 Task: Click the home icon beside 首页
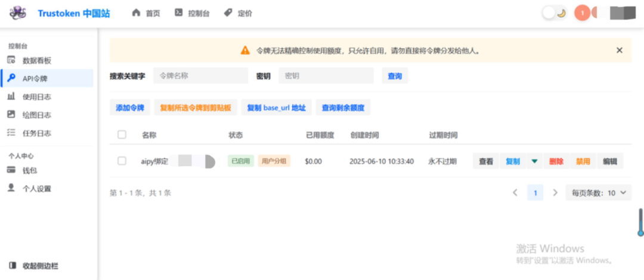[136, 13]
